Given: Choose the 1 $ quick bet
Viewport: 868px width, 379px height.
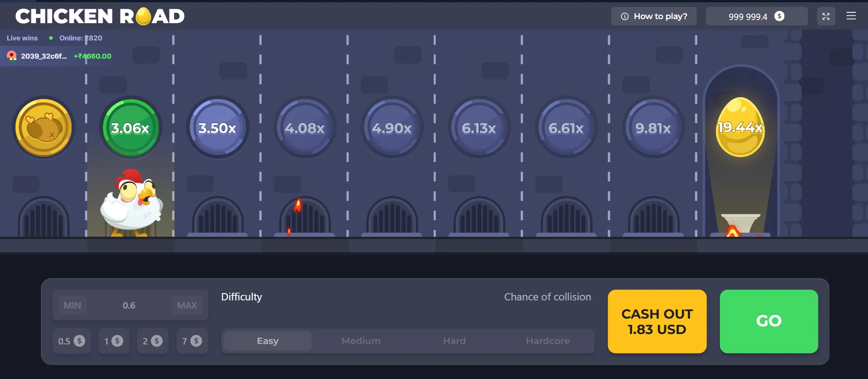Looking at the screenshot, I should click(114, 341).
